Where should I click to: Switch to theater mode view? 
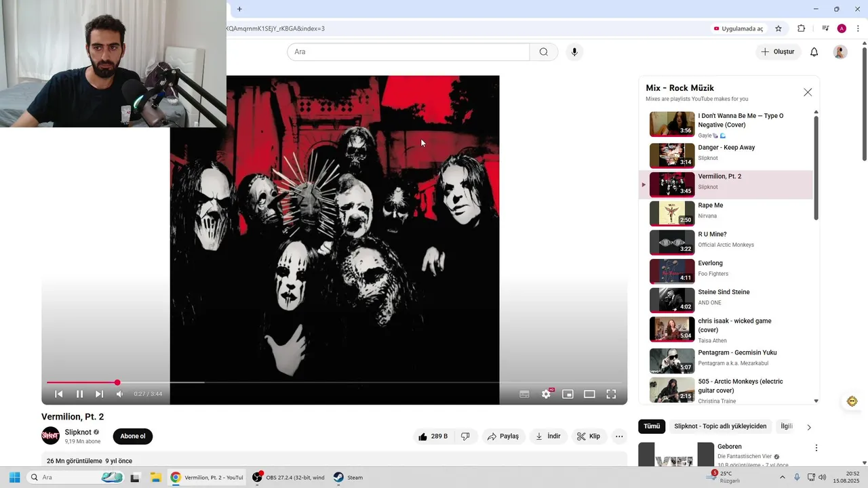(589, 394)
